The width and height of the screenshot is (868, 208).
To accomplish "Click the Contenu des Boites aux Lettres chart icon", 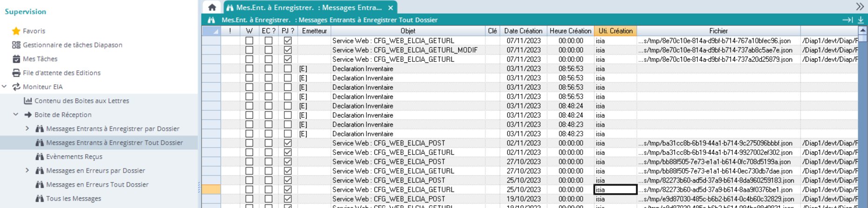I will tap(28, 101).
